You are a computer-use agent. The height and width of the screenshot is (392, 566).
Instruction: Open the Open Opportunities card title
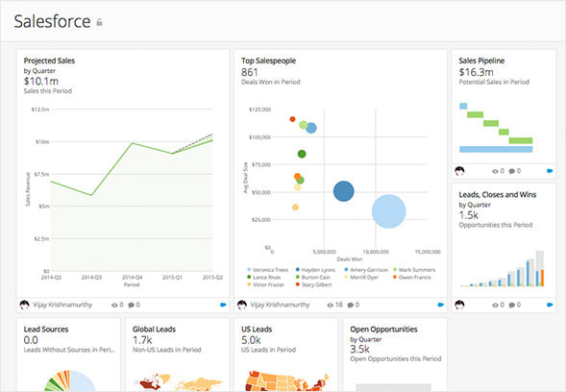pyautogui.click(x=383, y=330)
